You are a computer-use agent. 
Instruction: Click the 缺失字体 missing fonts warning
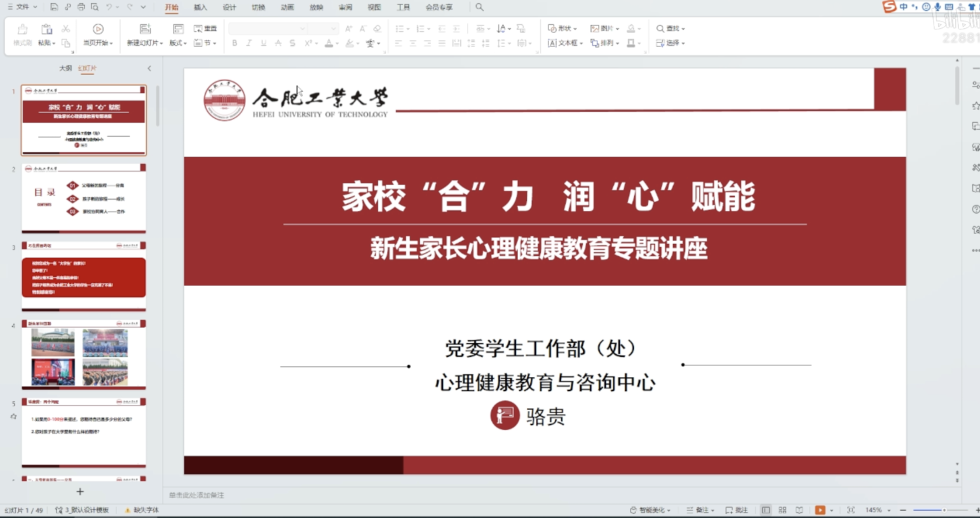point(142,510)
